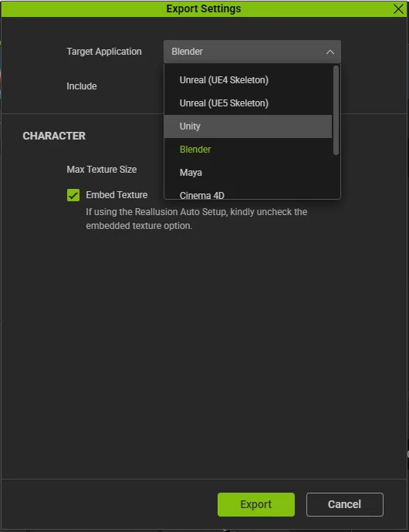
Task: Cancel the export settings dialog
Action: click(x=344, y=504)
